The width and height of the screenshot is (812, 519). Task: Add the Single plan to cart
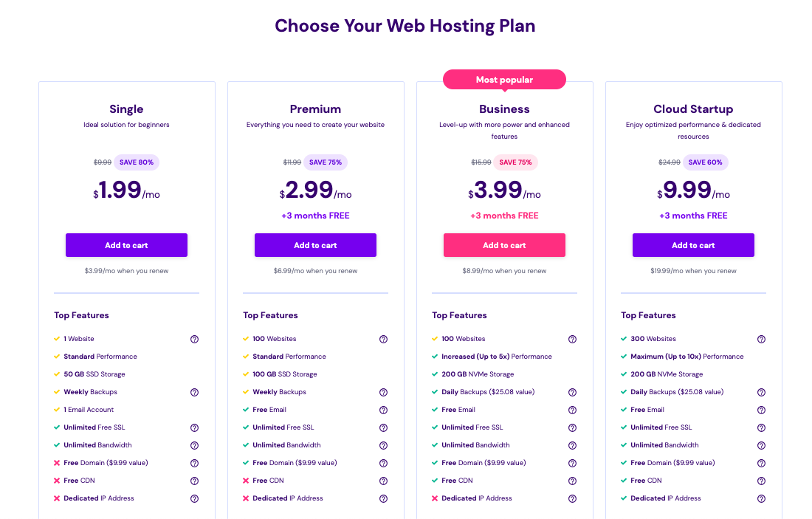126,245
